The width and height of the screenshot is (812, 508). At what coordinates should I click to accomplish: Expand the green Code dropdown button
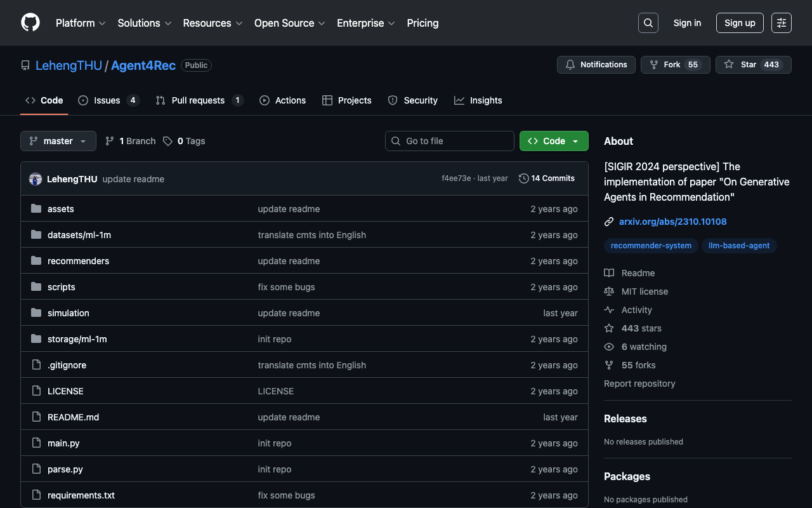553,141
